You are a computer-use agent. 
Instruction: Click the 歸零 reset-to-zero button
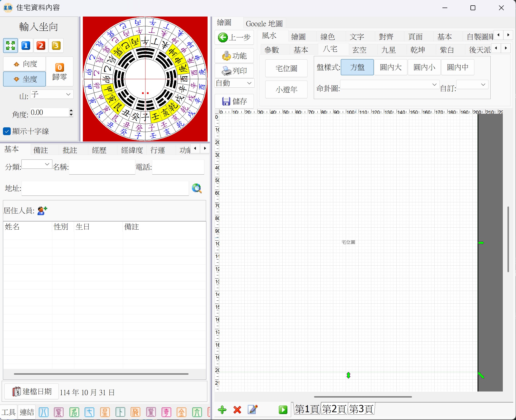[x=59, y=72]
